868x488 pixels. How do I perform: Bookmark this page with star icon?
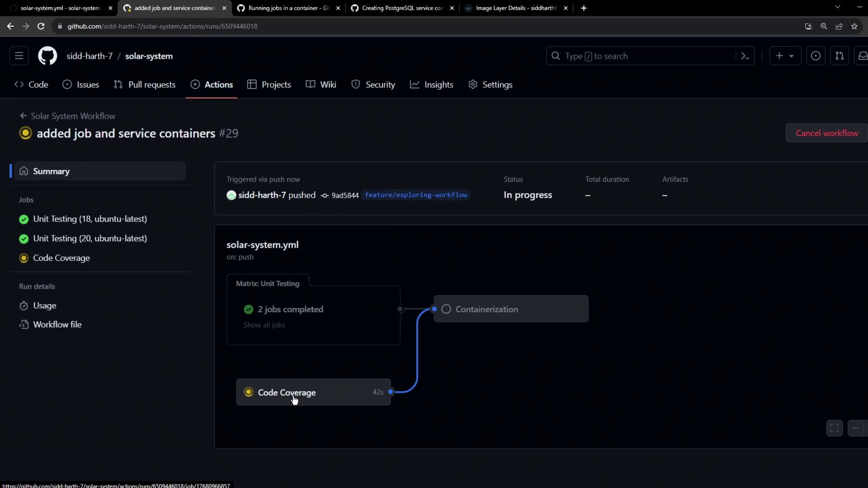point(854,26)
